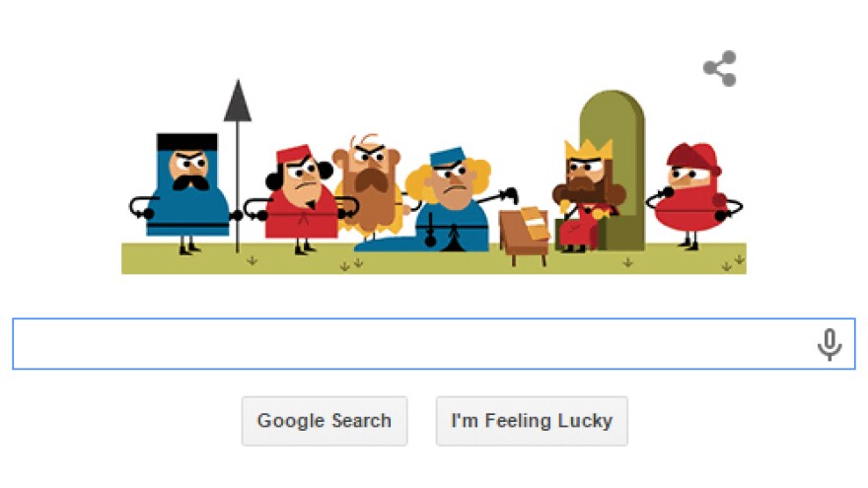Click the parchment on the wooden desk
Screen dimensions: 868x488
534,223
